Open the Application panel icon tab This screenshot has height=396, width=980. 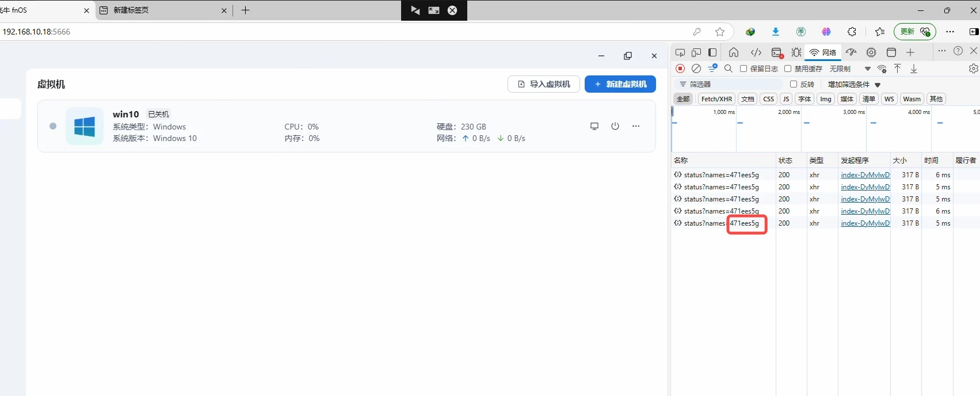tap(891, 52)
